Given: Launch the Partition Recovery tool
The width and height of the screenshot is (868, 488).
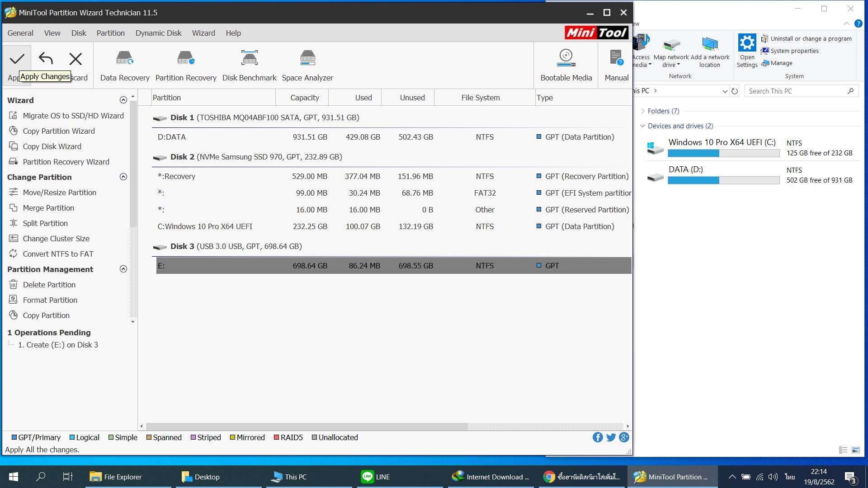Looking at the screenshot, I should pos(186,66).
